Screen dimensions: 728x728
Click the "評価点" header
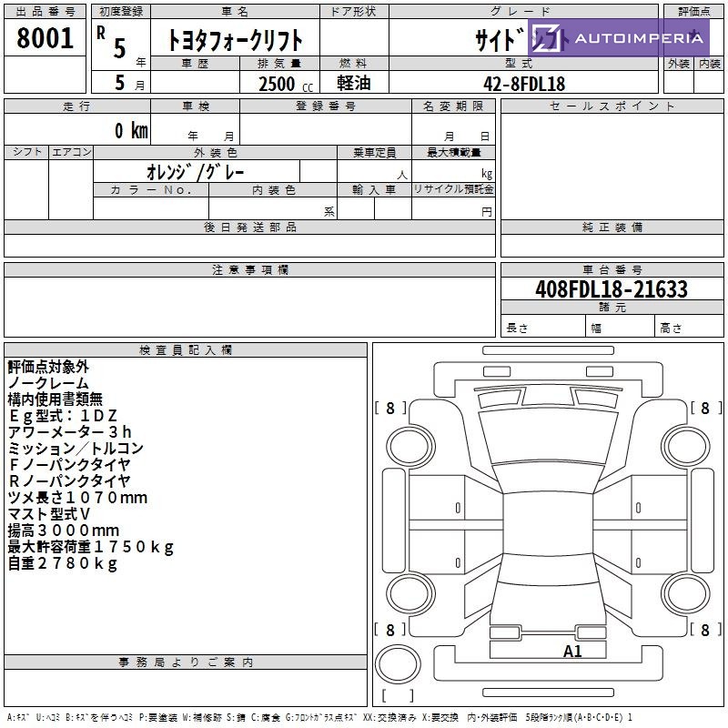[694, 12]
